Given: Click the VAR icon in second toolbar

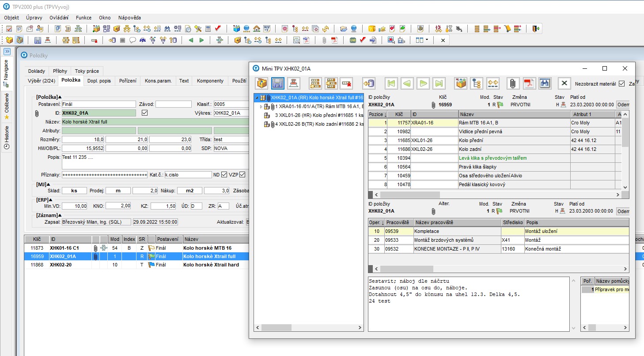Looking at the screenshot, I should click(352, 40).
